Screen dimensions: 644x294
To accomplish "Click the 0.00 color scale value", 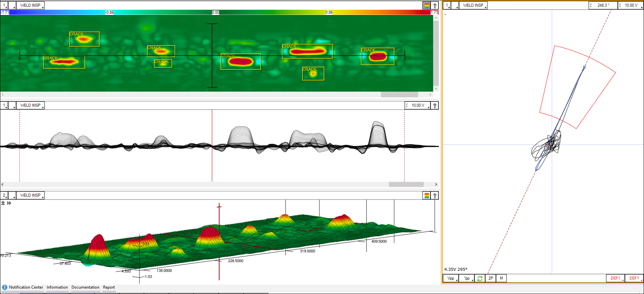I will [216, 13].
